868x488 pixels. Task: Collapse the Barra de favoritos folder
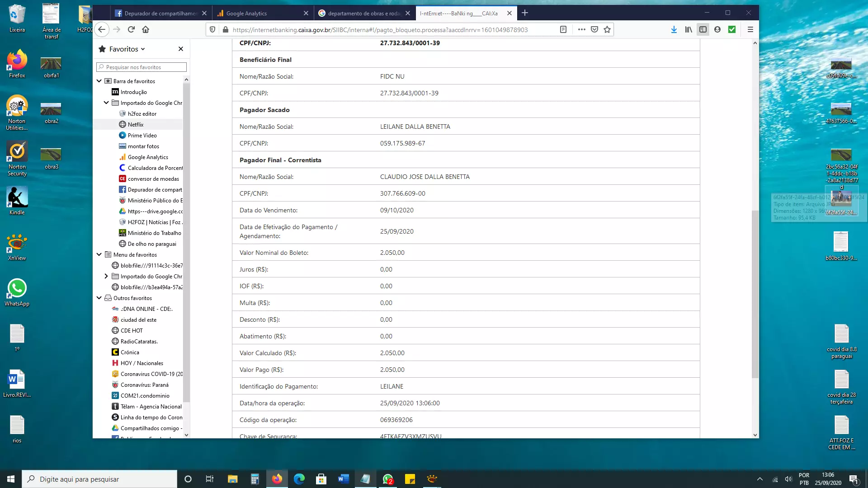pos(99,81)
